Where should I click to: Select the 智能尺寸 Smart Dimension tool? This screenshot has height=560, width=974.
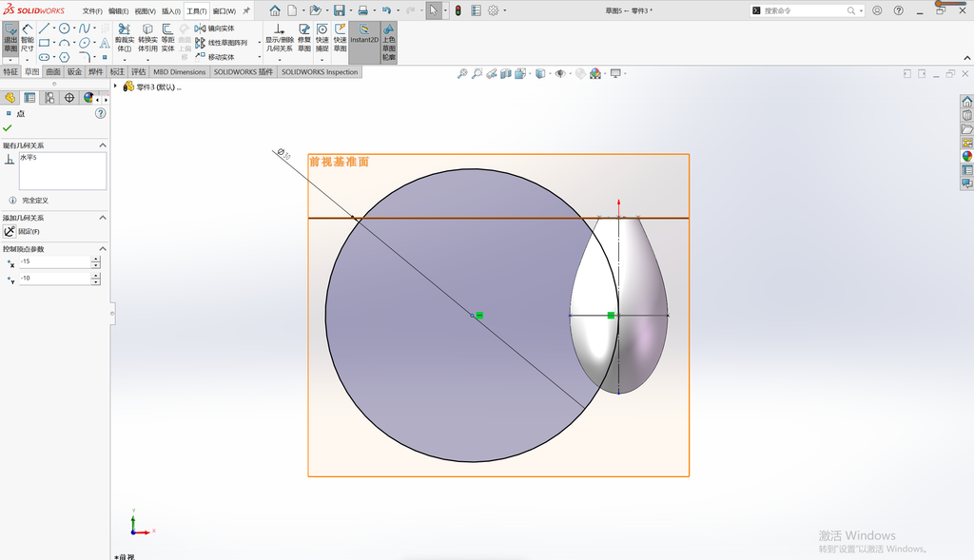(x=28, y=38)
